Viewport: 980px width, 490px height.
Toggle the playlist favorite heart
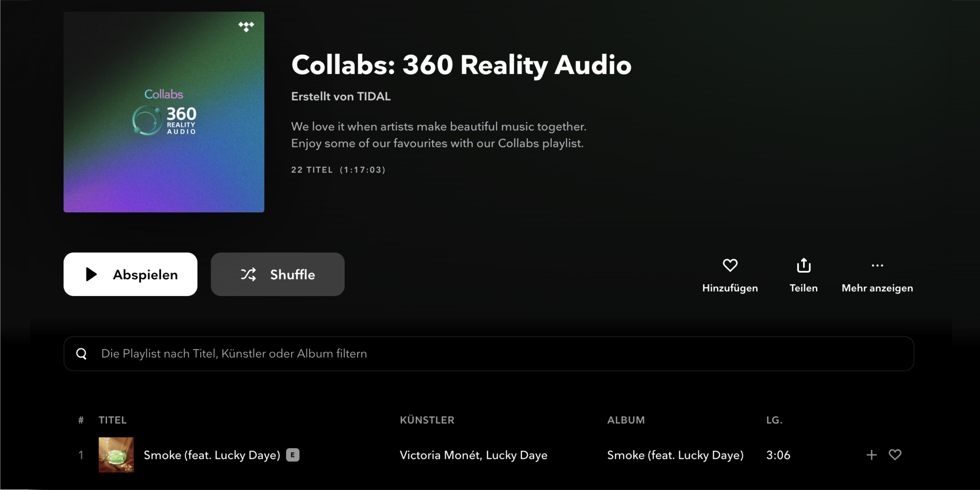730,266
